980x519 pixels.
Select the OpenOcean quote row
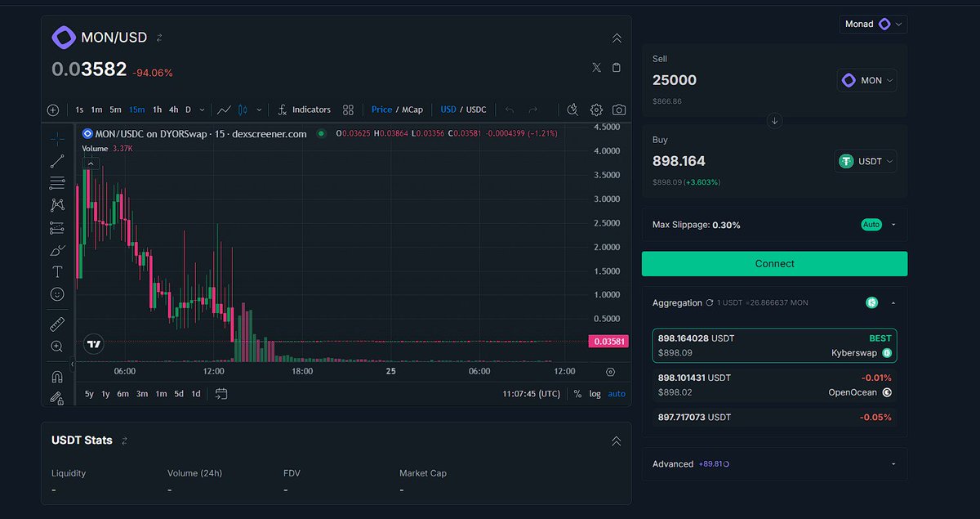click(774, 385)
